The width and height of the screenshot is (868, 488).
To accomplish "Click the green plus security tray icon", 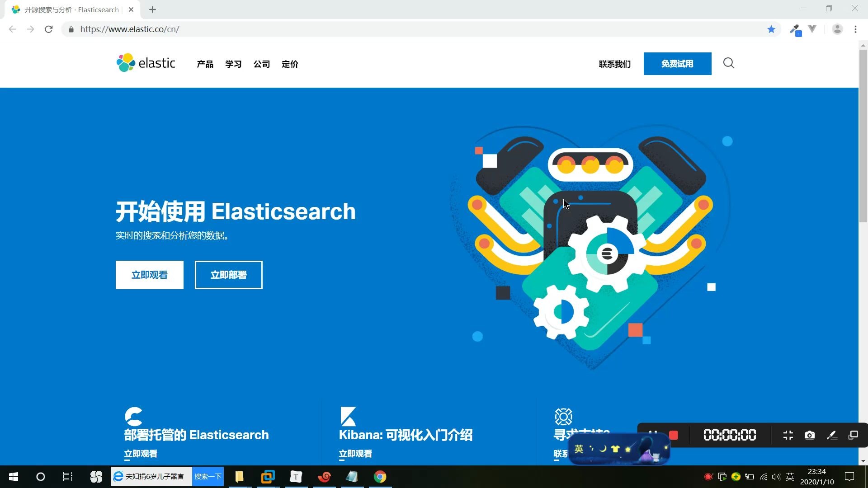I will click(736, 477).
